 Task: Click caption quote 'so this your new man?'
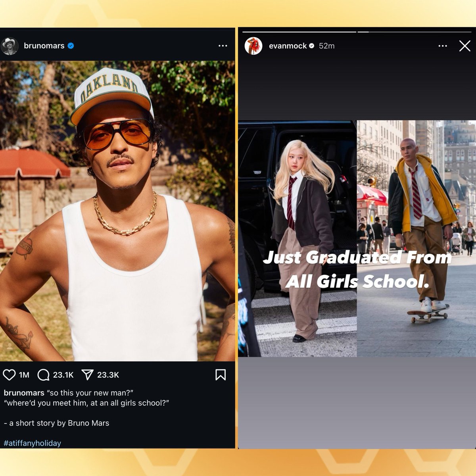pyautogui.click(x=90, y=393)
